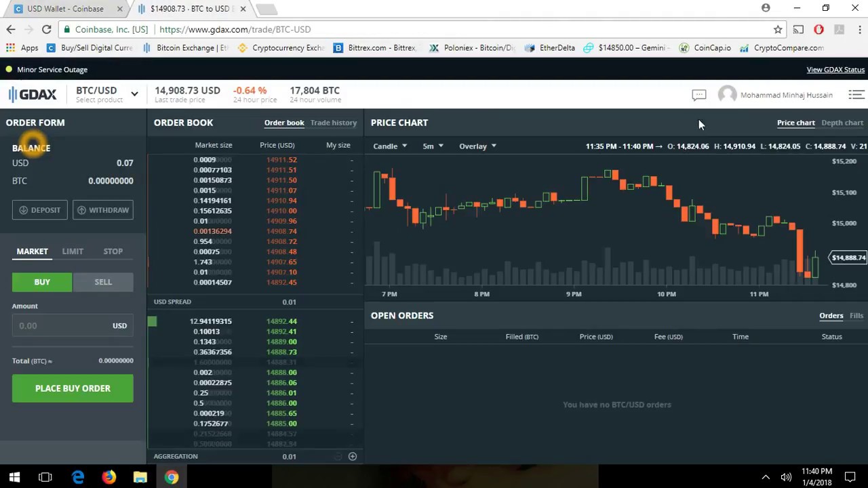Open File Explorer from the taskbar
Screen dimensions: 868x488
(x=140, y=477)
